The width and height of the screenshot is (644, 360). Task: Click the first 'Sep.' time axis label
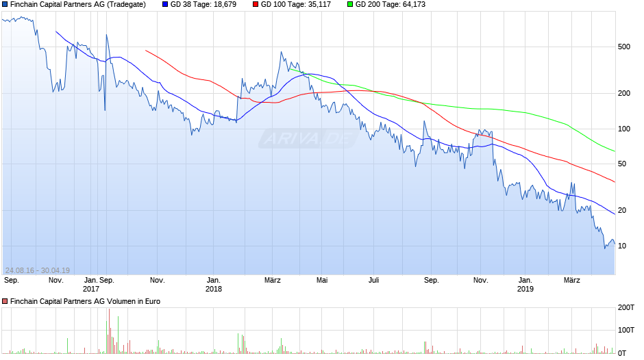click(12, 281)
